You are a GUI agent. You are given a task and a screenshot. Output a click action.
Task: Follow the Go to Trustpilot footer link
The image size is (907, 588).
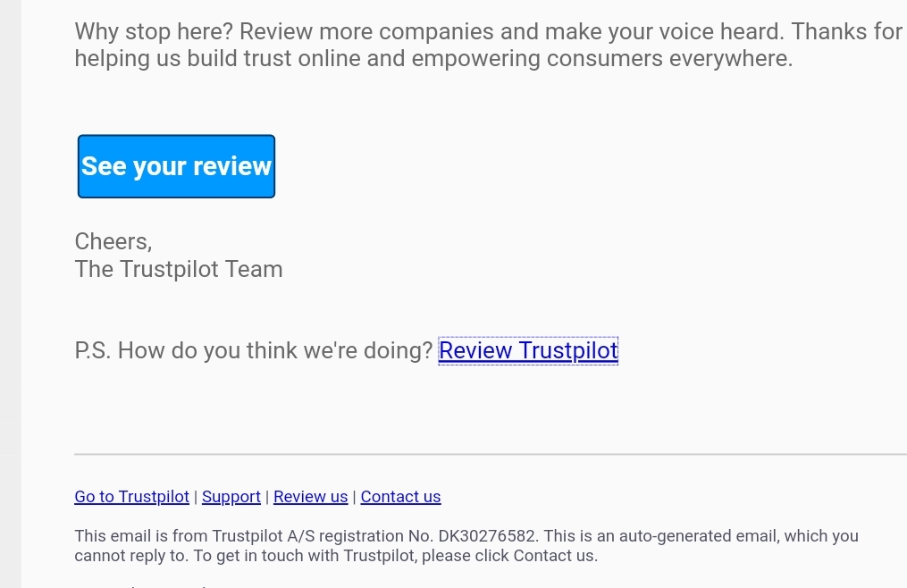(131, 497)
